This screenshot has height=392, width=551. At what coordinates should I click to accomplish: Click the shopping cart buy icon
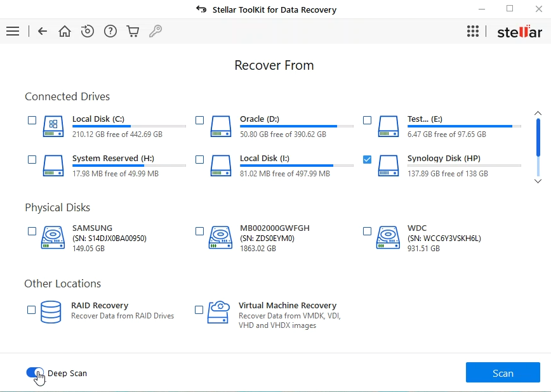[133, 31]
